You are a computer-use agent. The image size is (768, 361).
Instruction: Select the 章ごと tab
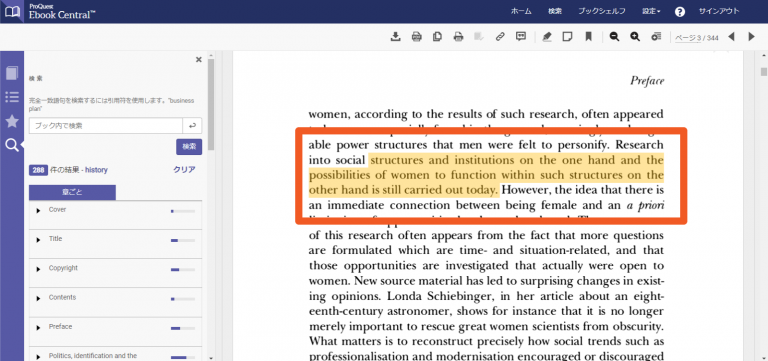72,193
